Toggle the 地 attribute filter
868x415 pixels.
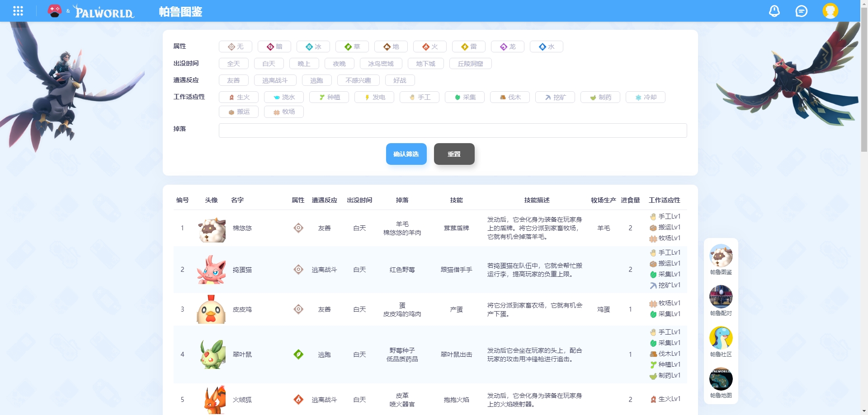coord(391,47)
